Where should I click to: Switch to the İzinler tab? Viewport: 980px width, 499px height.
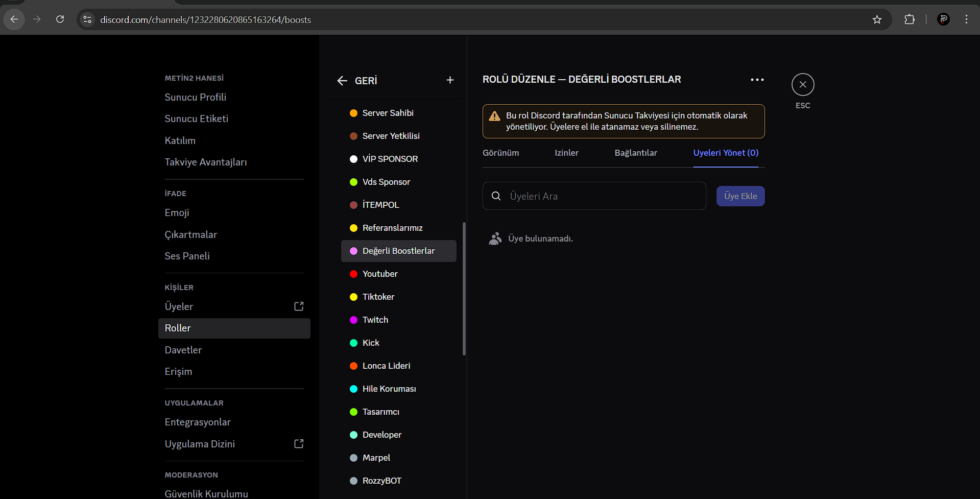click(x=567, y=153)
